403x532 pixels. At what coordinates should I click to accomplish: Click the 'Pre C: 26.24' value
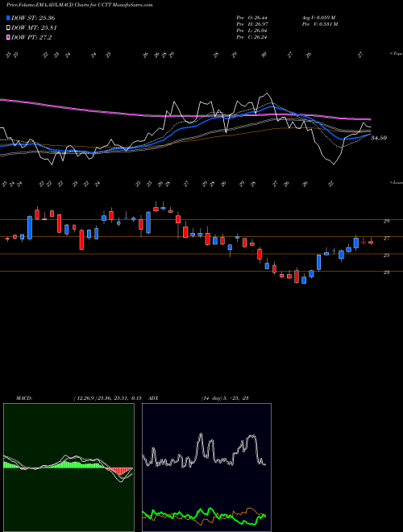tap(252, 37)
